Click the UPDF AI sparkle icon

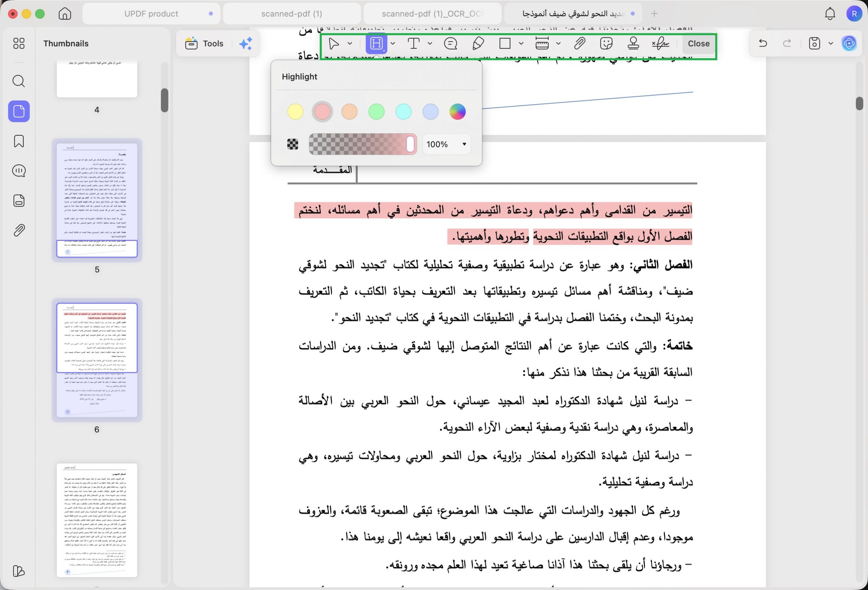click(245, 44)
